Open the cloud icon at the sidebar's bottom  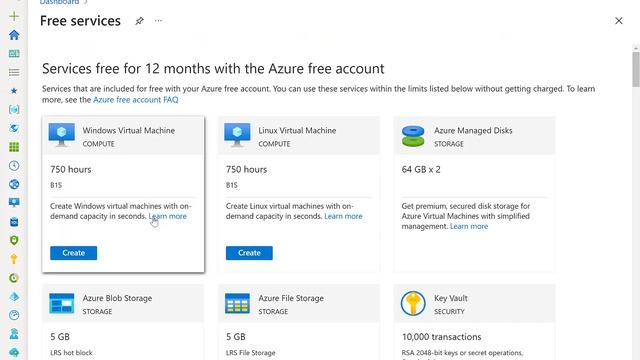[14, 352]
